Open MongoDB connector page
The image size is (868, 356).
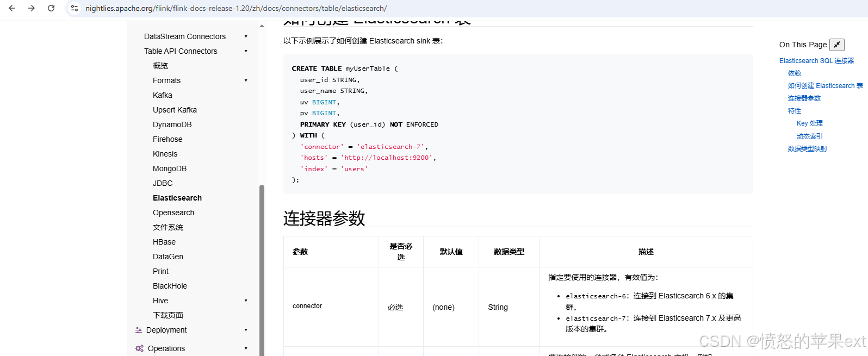[x=170, y=168]
